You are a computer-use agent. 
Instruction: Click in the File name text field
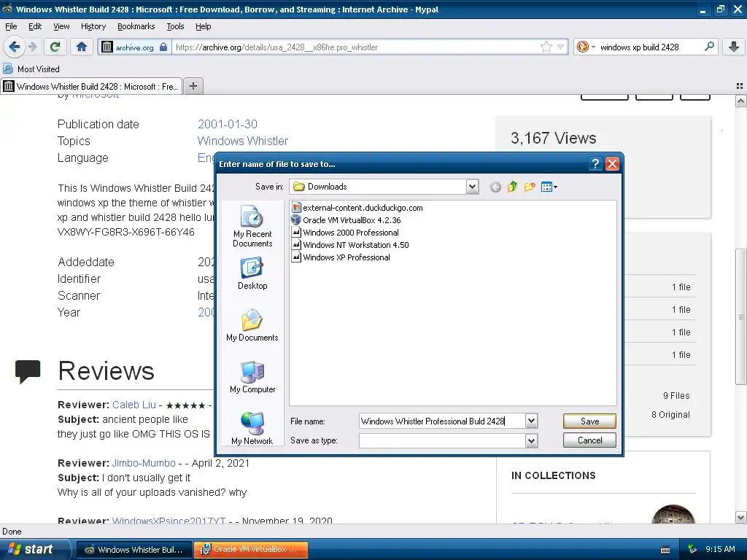coord(442,421)
